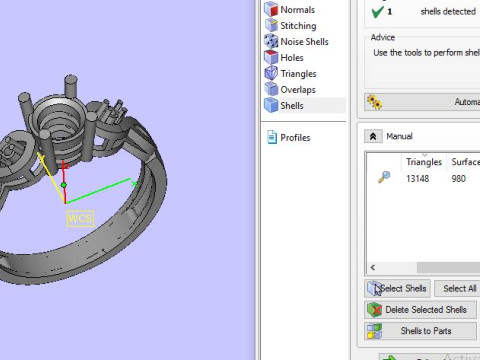Click the shell list left scroll arrow
Image resolution: width=480 pixels, height=360 pixels.
[x=373, y=267]
